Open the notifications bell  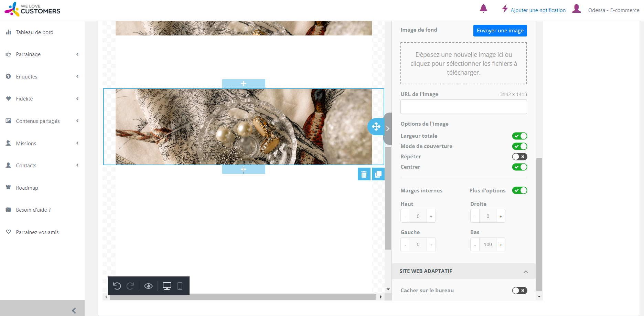click(x=483, y=8)
